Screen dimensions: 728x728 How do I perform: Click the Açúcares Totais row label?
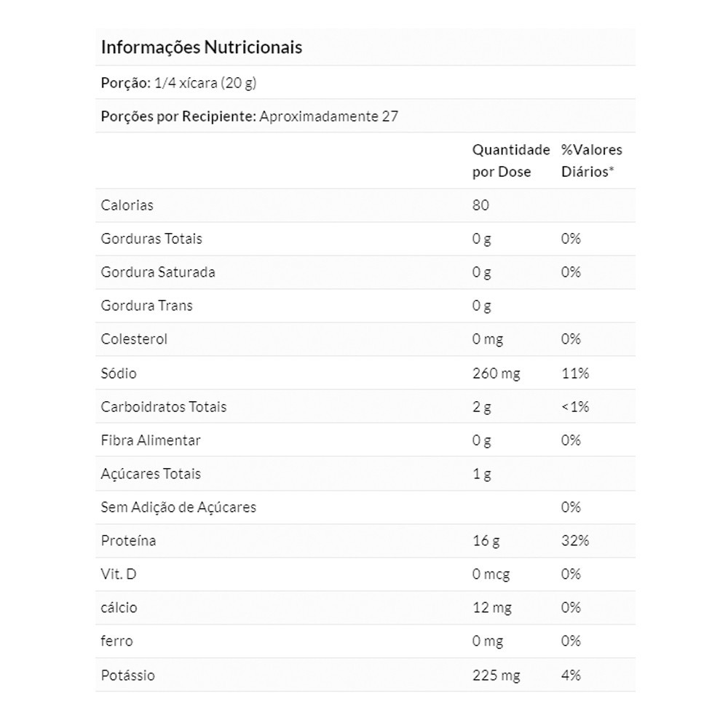click(x=151, y=474)
